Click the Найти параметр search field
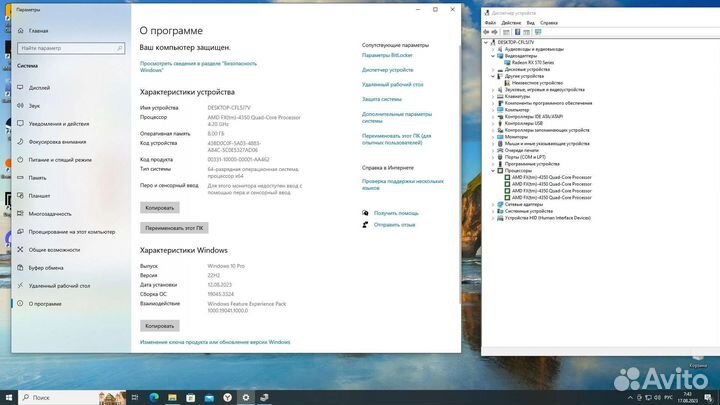 click(71, 48)
